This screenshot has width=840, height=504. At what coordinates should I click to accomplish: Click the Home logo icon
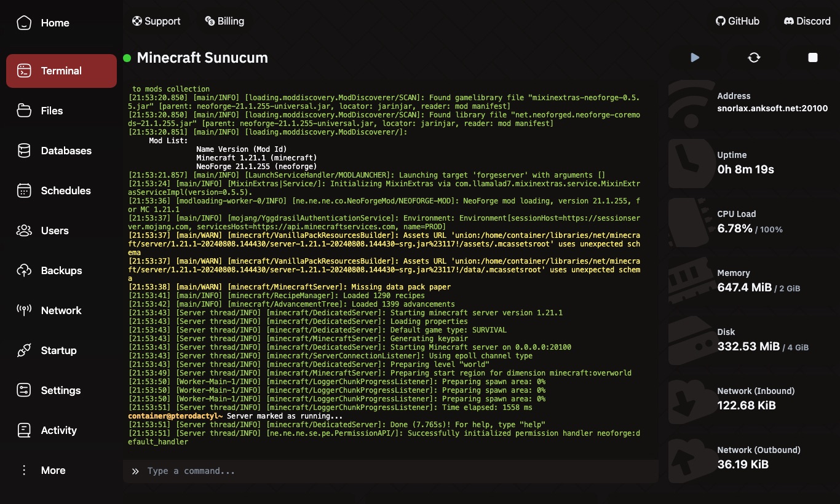[x=24, y=23]
